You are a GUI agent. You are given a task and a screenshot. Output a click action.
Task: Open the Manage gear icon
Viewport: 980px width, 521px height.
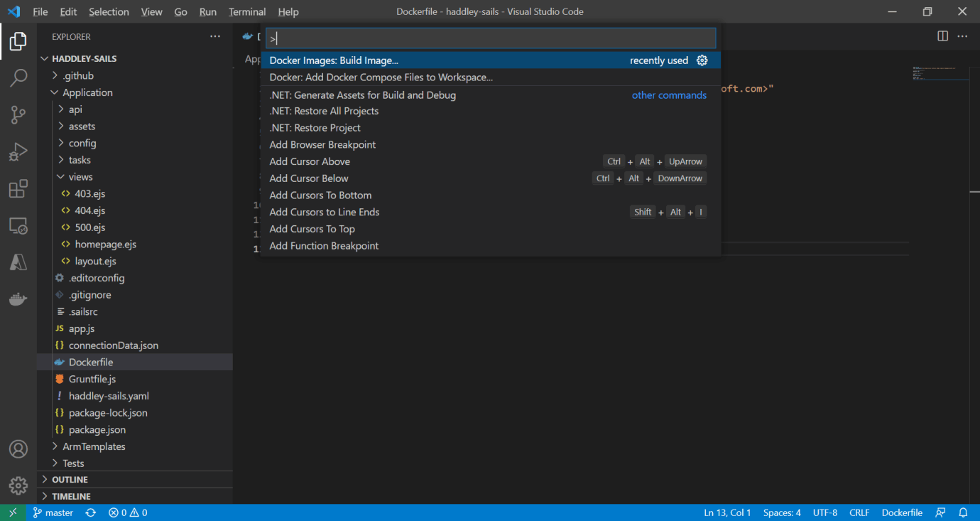(18, 486)
